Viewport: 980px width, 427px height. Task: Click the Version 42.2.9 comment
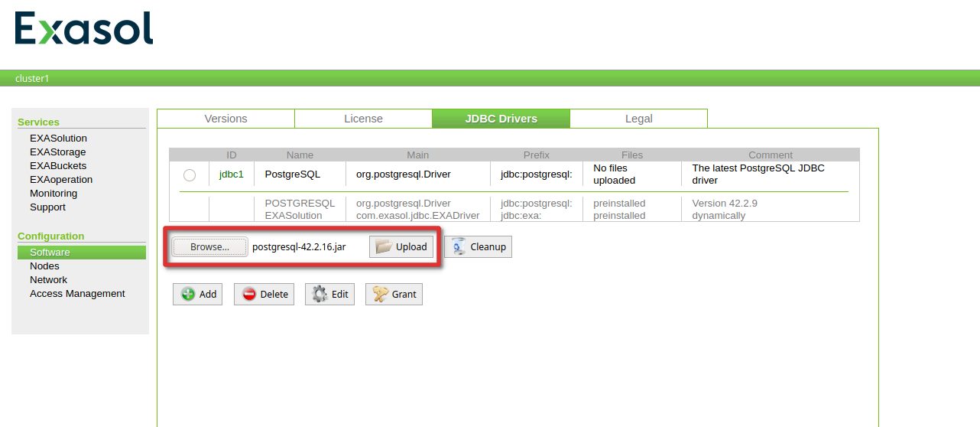pyautogui.click(x=725, y=204)
